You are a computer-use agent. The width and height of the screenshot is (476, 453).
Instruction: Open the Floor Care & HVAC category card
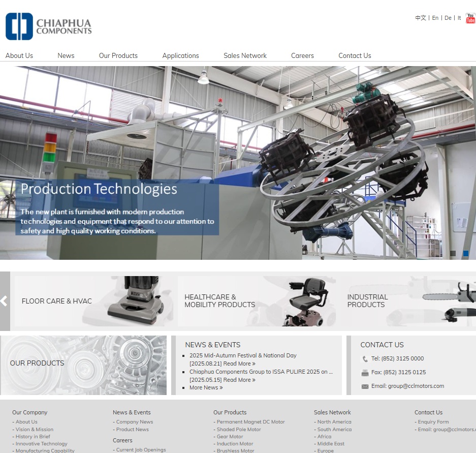pyautogui.click(x=94, y=301)
